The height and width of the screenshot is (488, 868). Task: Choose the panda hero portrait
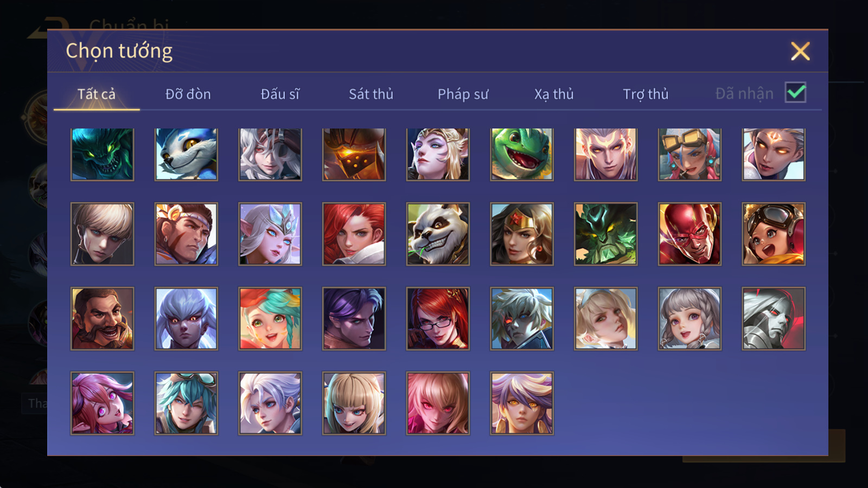click(x=438, y=234)
